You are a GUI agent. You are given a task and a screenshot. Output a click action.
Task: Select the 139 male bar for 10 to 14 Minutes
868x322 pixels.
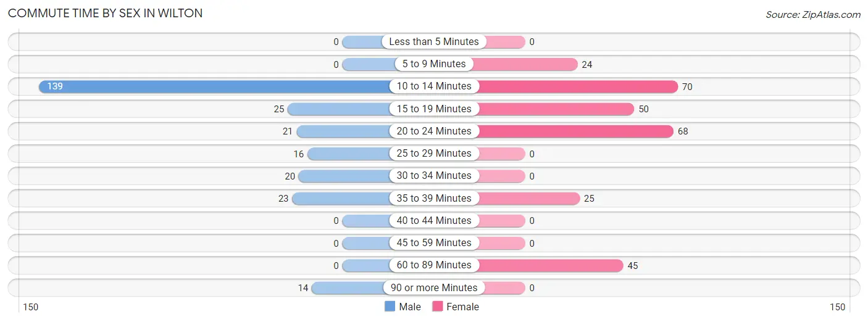[x=213, y=86]
